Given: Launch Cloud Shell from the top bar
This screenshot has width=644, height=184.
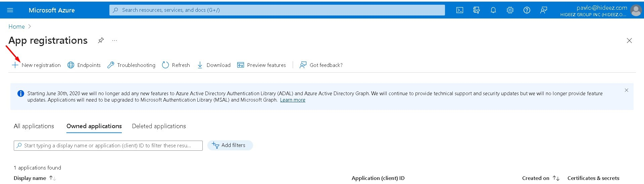Looking at the screenshot, I should click(x=460, y=10).
